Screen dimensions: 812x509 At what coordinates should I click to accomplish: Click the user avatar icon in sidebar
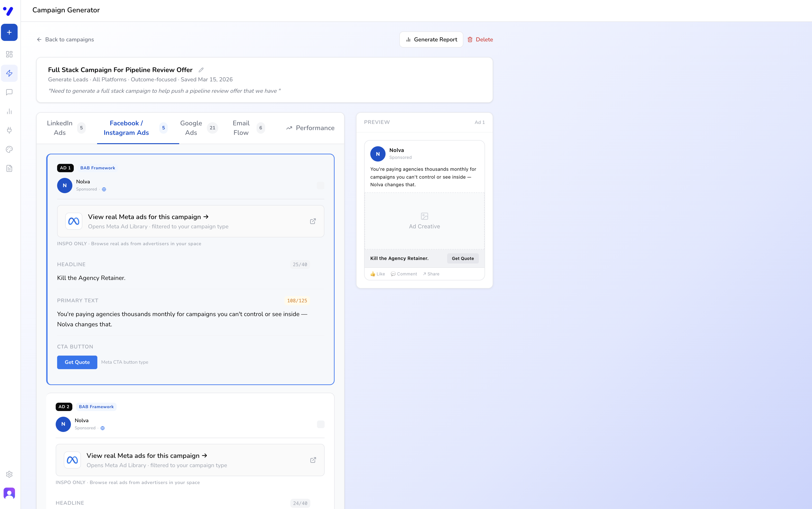9,493
